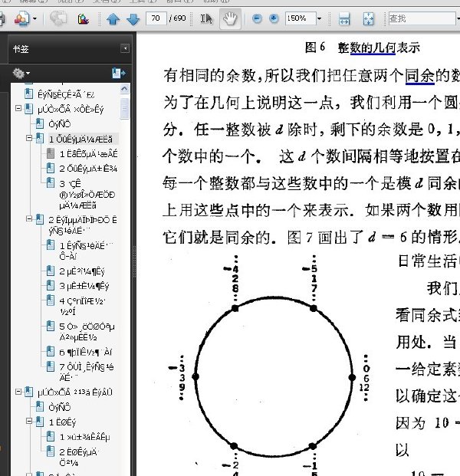Viewport: 460px width, 476px height.
Task: Zoom in with the plus button
Action: (x=274, y=19)
